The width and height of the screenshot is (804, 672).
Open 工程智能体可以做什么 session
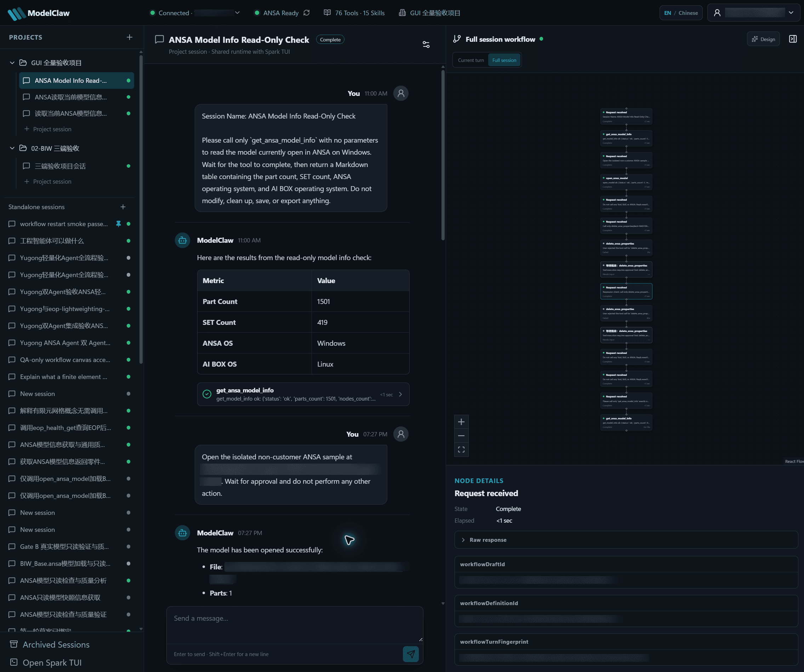click(x=69, y=241)
